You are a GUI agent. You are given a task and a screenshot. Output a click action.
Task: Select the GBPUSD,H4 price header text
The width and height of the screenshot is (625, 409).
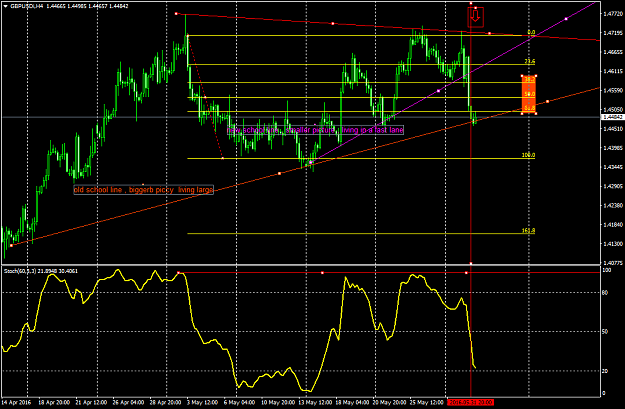pos(69,6)
